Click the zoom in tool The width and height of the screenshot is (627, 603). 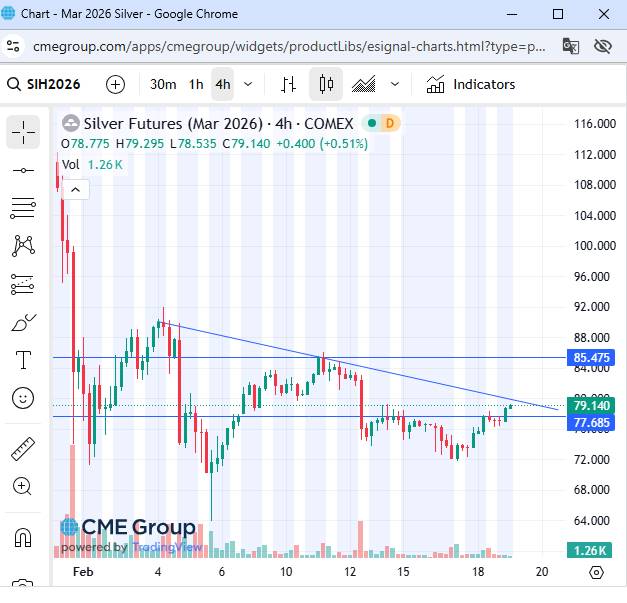(x=23, y=486)
